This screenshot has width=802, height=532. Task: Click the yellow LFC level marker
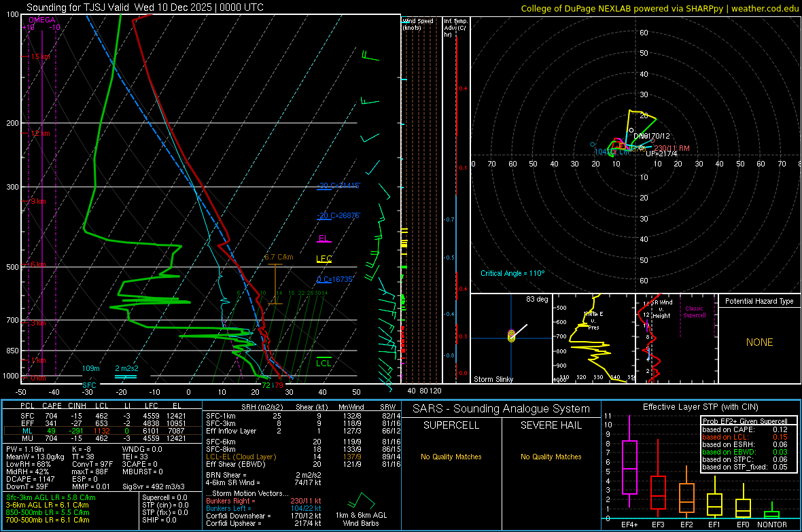324,259
